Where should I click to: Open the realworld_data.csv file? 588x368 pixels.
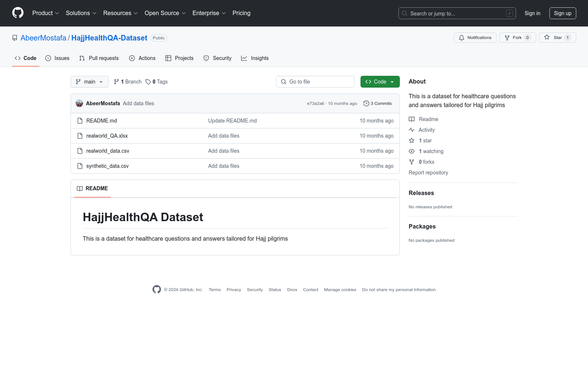pos(108,151)
